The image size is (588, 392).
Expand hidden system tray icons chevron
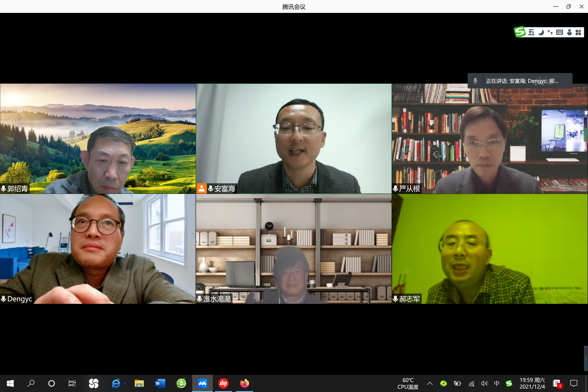[430, 383]
